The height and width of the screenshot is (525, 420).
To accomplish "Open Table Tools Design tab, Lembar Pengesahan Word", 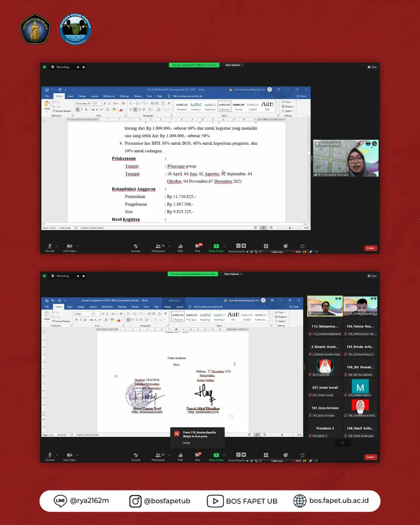I will tap(167, 307).
